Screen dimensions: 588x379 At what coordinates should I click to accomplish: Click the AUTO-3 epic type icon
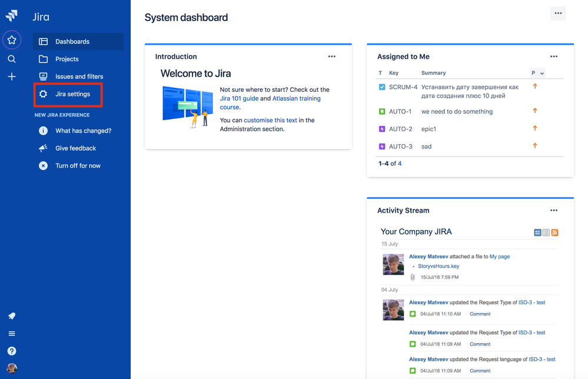tap(382, 146)
